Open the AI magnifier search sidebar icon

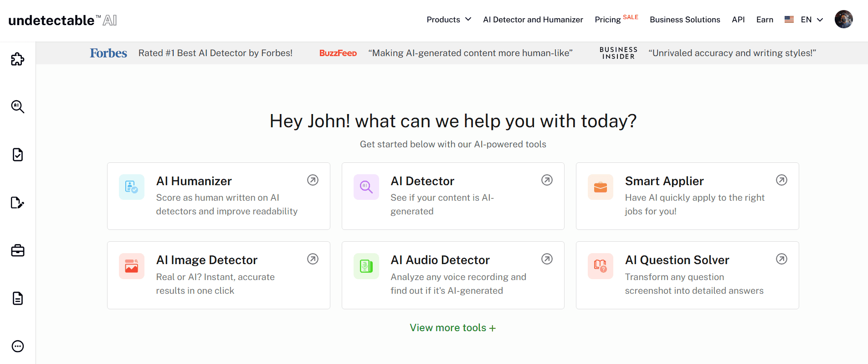point(17,107)
